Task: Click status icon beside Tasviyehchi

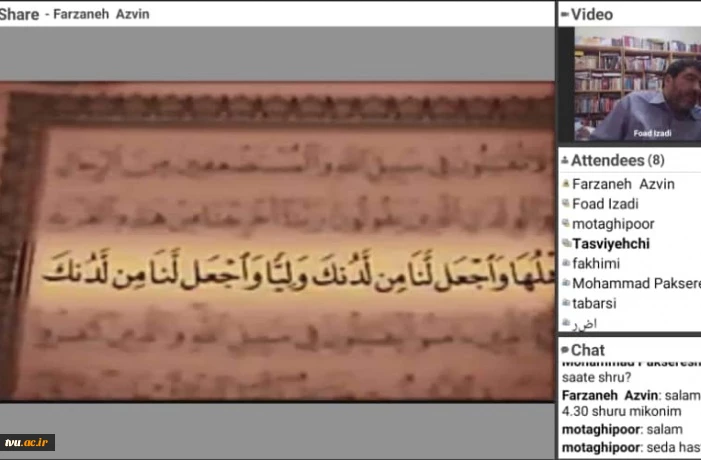Action: 566,244
